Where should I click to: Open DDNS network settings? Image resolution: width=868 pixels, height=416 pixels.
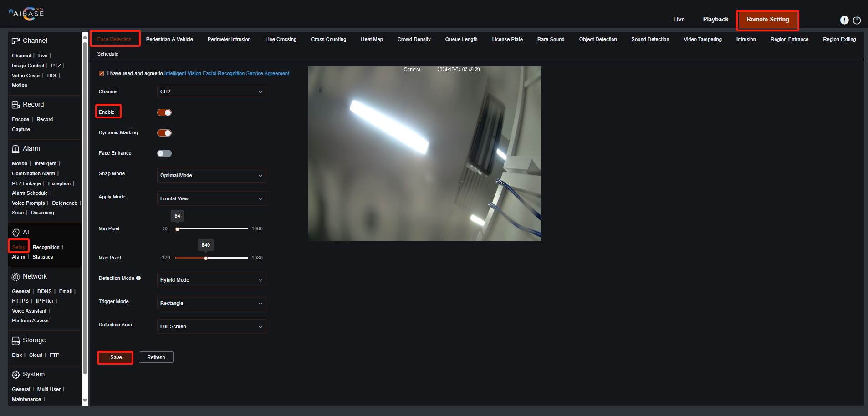tap(44, 291)
